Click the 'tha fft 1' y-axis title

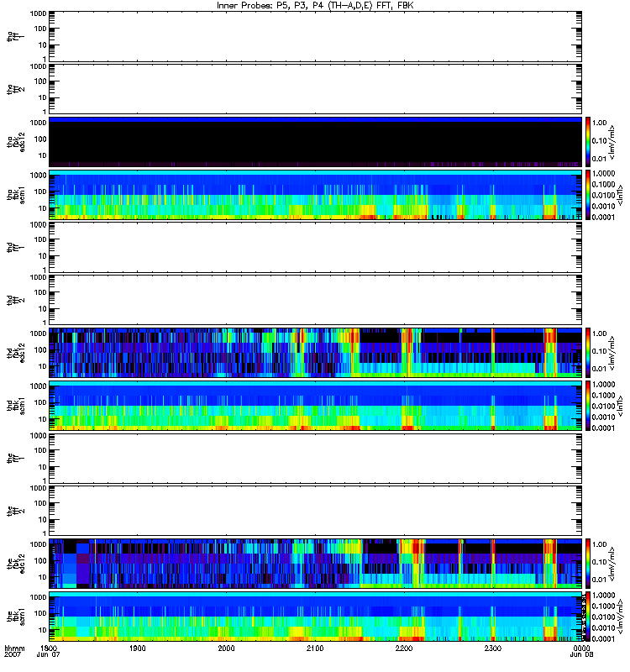tap(15, 36)
